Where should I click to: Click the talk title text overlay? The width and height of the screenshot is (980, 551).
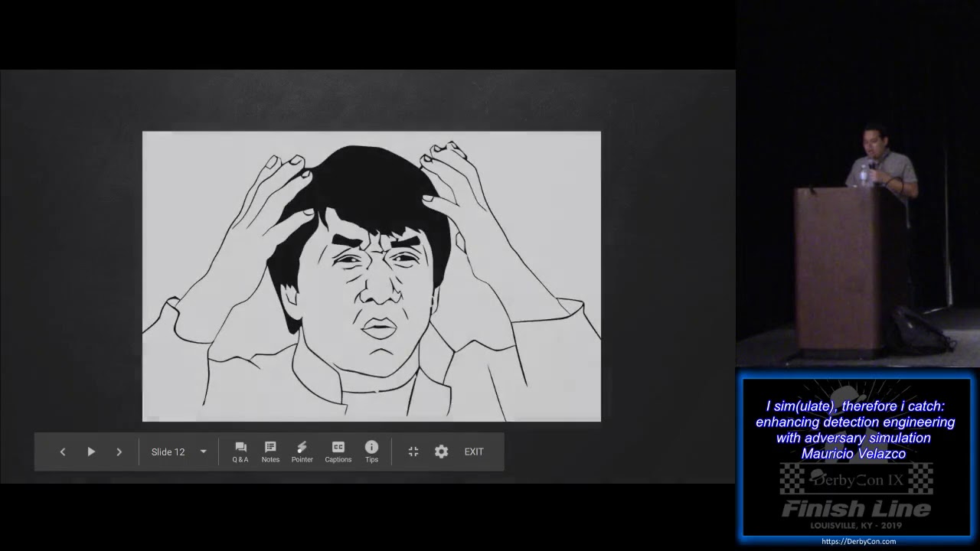pyautogui.click(x=854, y=422)
